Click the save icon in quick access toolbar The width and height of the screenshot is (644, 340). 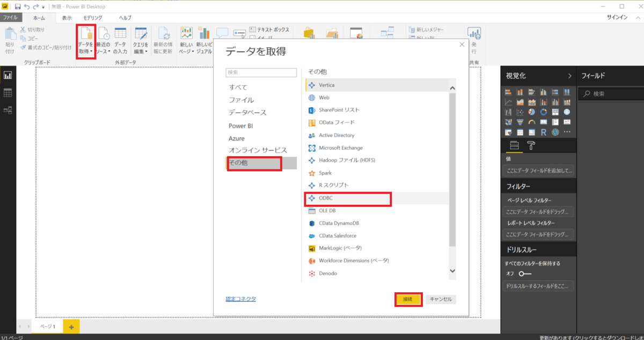coord(18,6)
